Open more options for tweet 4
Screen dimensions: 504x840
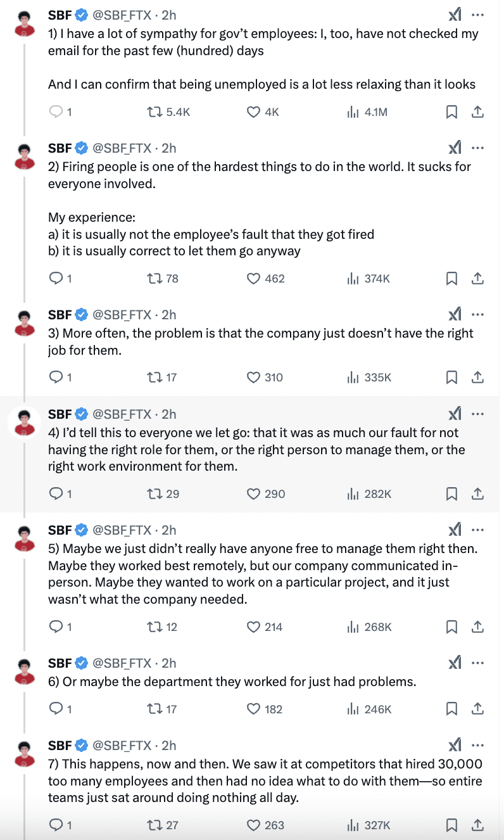477,414
